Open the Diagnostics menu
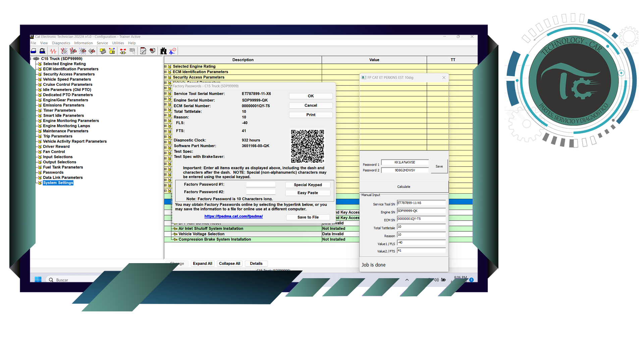This screenshot has height=362, width=644. (x=61, y=43)
